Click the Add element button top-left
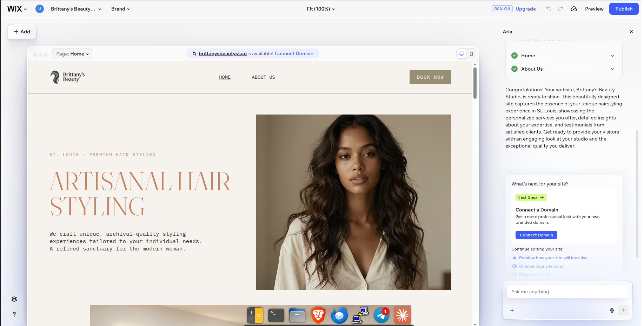644x326 pixels. (22, 32)
